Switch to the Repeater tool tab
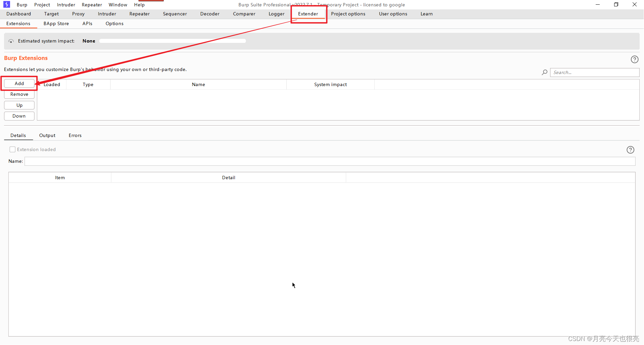 coord(140,14)
